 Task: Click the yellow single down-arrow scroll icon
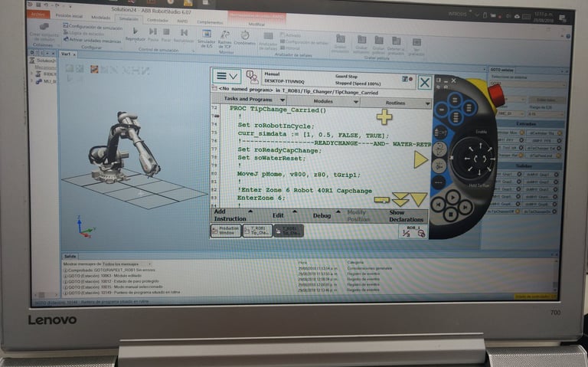419,200
